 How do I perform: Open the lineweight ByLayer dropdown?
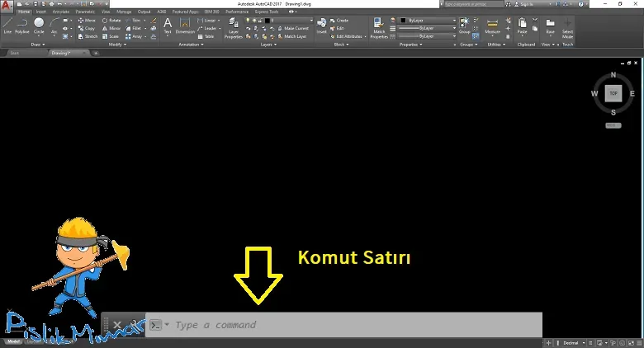(x=454, y=28)
